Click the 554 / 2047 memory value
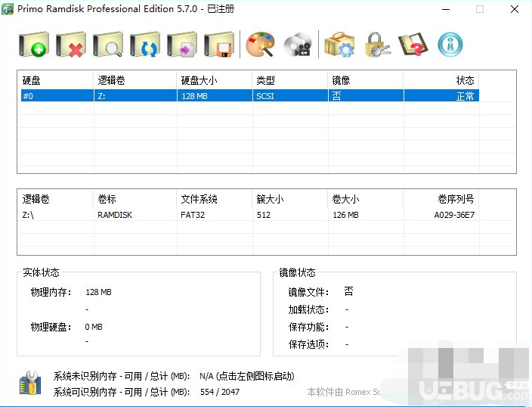This screenshot has height=407, width=532. [219, 392]
